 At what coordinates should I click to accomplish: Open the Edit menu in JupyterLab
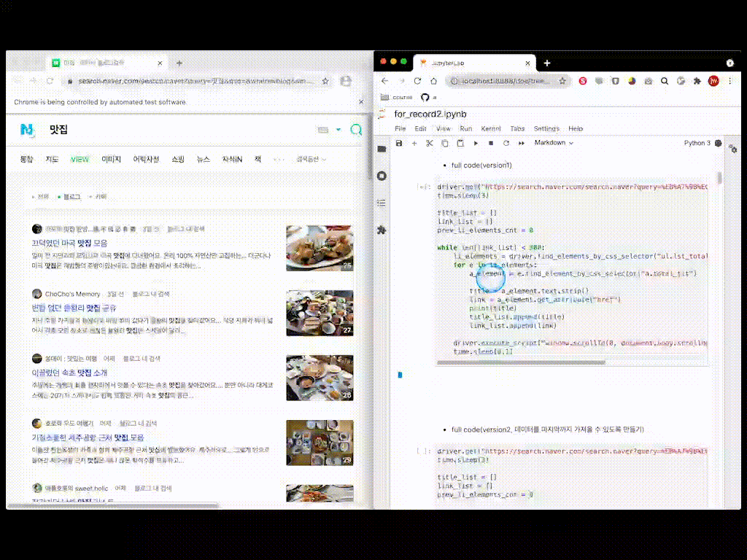click(x=420, y=128)
